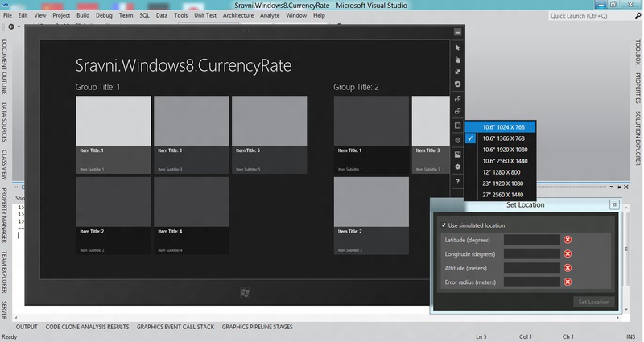Open the Analyze menu

pos(270,15)
